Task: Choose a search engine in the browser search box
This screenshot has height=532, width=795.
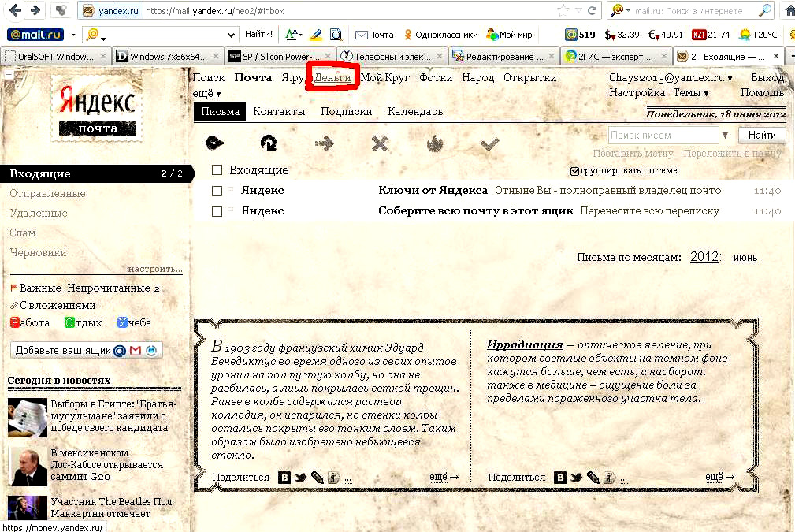Action: 620,10
